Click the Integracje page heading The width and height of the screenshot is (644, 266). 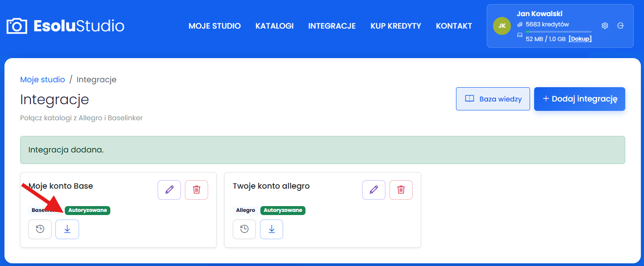(x=54, y=99)
